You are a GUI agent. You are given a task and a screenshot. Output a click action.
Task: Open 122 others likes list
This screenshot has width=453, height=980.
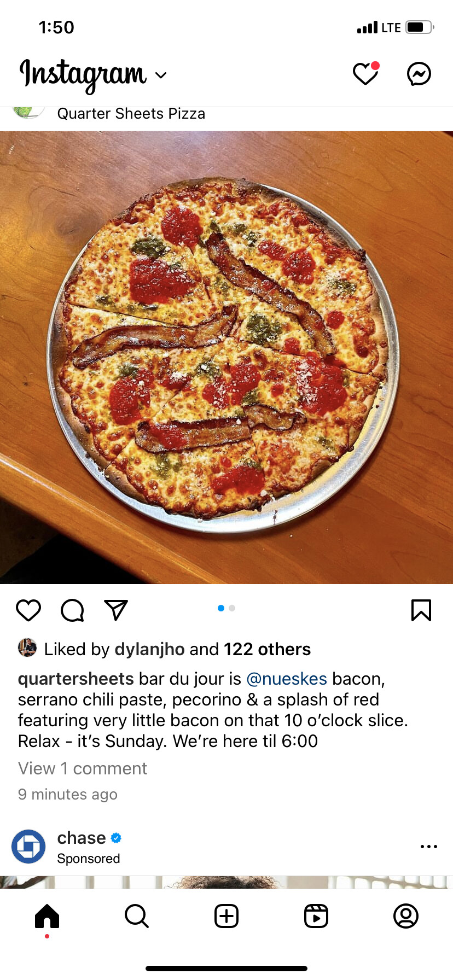[267, 649]
